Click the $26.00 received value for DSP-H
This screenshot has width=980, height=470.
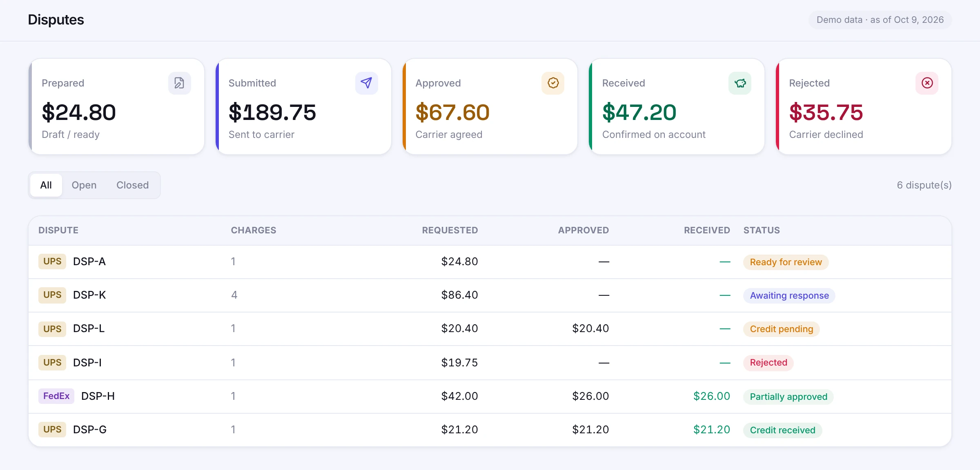pyautogui.click(x=712, y=396)
